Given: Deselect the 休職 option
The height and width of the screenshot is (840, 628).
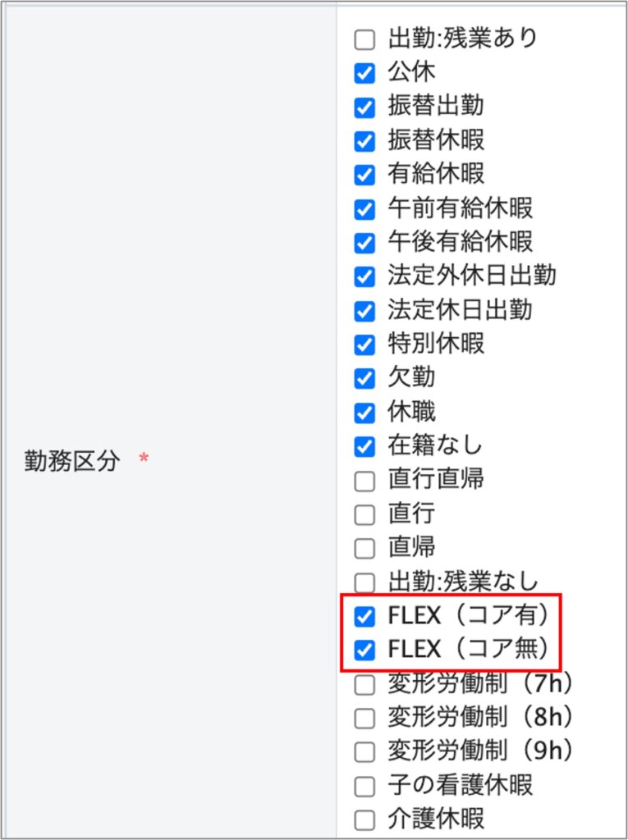Looking at the screenshot, I should tap(364, 413).
